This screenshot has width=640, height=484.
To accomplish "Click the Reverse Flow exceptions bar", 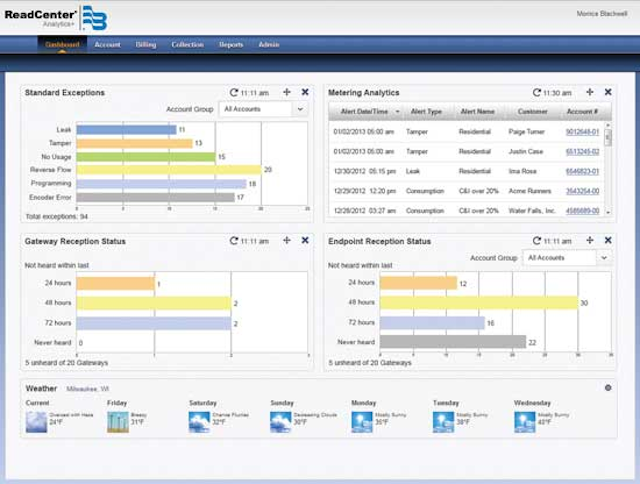I will point(169,170).
